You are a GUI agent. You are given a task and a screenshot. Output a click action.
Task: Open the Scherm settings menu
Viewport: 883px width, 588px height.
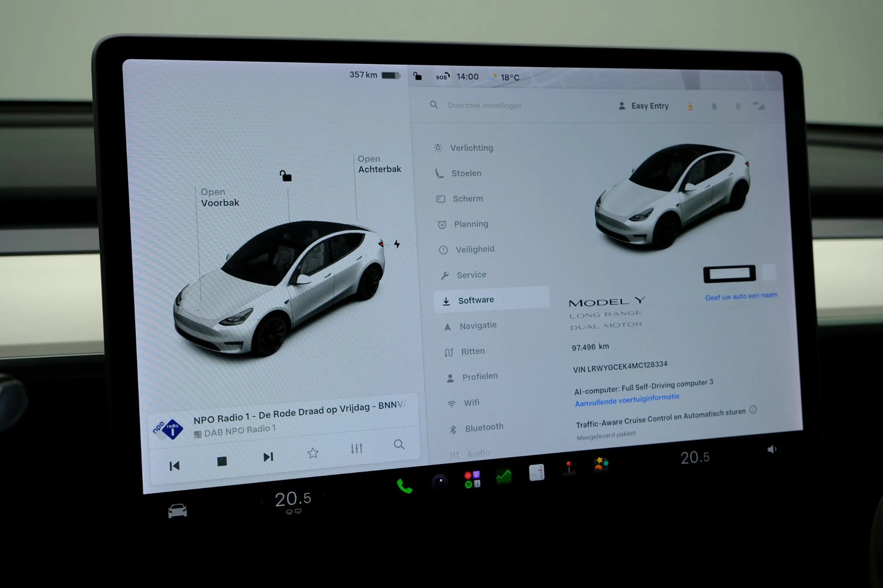click(460, 199)
